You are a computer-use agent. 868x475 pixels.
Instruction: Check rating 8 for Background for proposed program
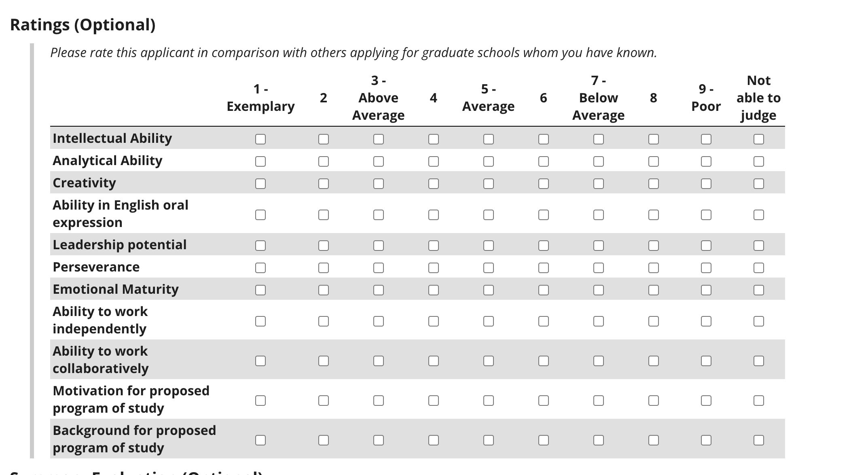(654, 440)
